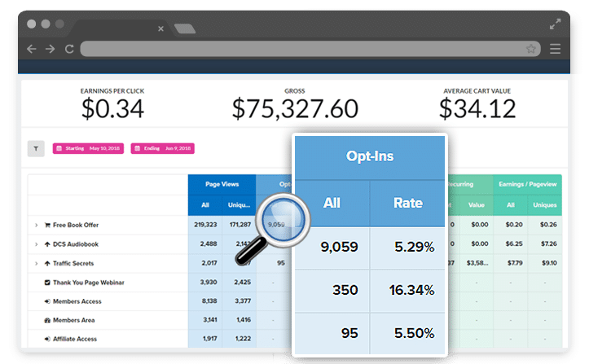Open the Ending Jun 9, 2018 date picker
The image size is (589, 364).
(x=163, y=148)
